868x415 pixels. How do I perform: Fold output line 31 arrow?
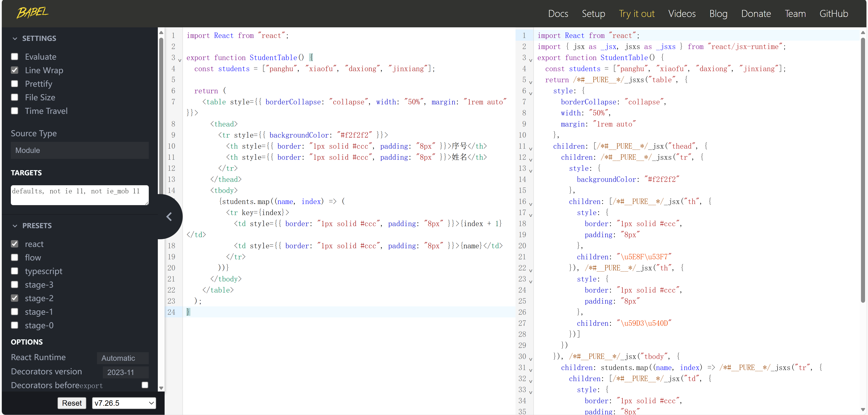[x=530, y=370]
